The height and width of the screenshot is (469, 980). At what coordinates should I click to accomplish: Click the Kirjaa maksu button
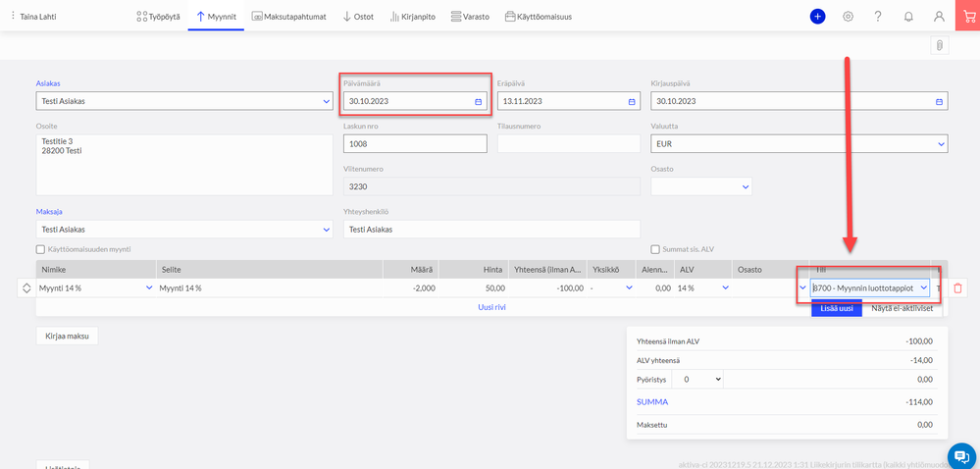point(67,336)
